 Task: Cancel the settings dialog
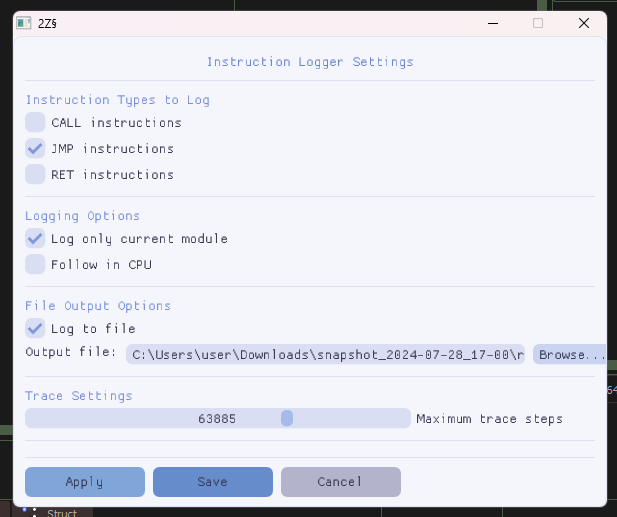pos(340,482)
